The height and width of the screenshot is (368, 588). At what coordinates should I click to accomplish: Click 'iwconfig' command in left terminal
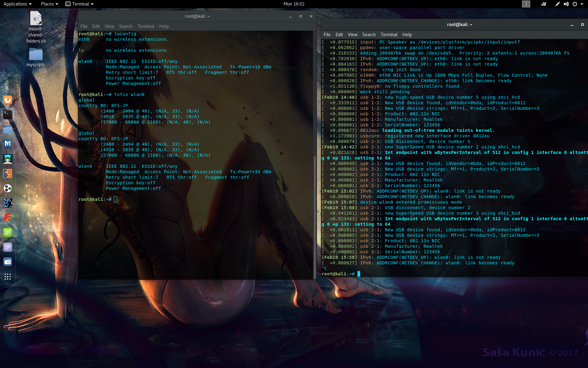(125, 34)
